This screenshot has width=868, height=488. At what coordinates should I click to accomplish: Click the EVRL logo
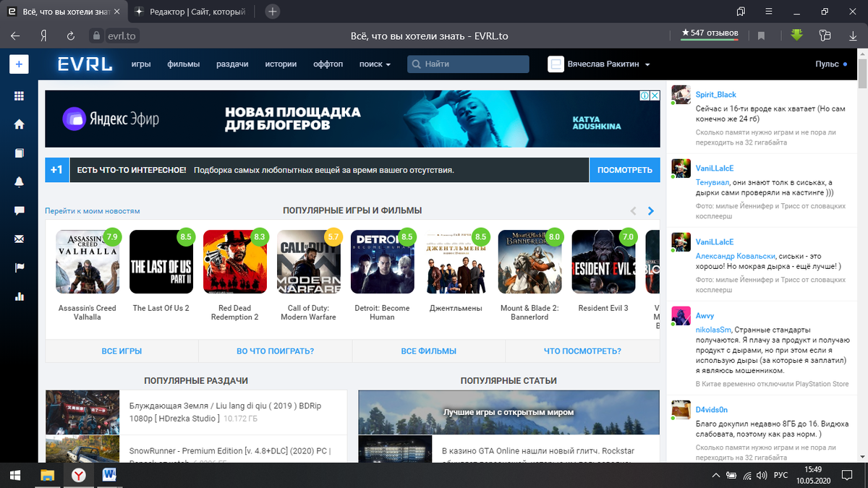click(x=85, y=64)
